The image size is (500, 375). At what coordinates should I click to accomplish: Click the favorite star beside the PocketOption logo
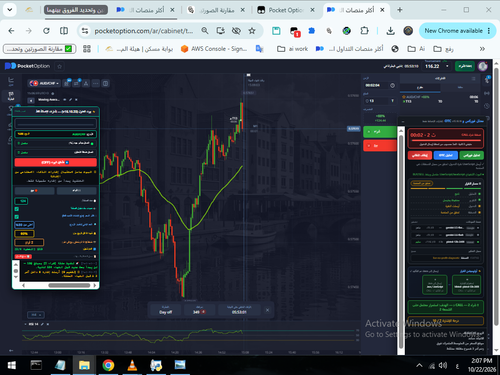pos(59,66)
